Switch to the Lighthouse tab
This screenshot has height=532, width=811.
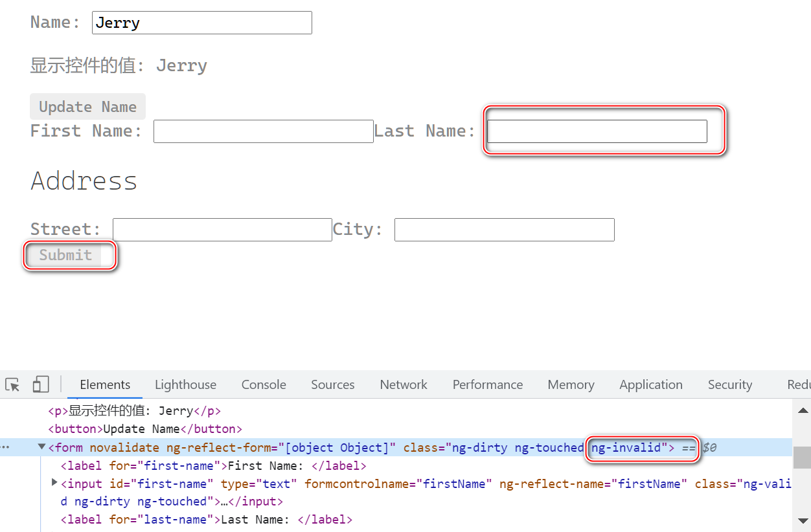click(x=185, y=384)
